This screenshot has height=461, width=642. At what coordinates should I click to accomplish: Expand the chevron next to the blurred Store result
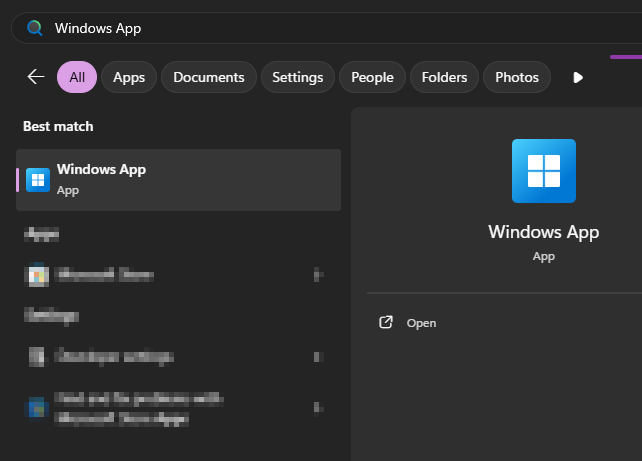point(317,274)
